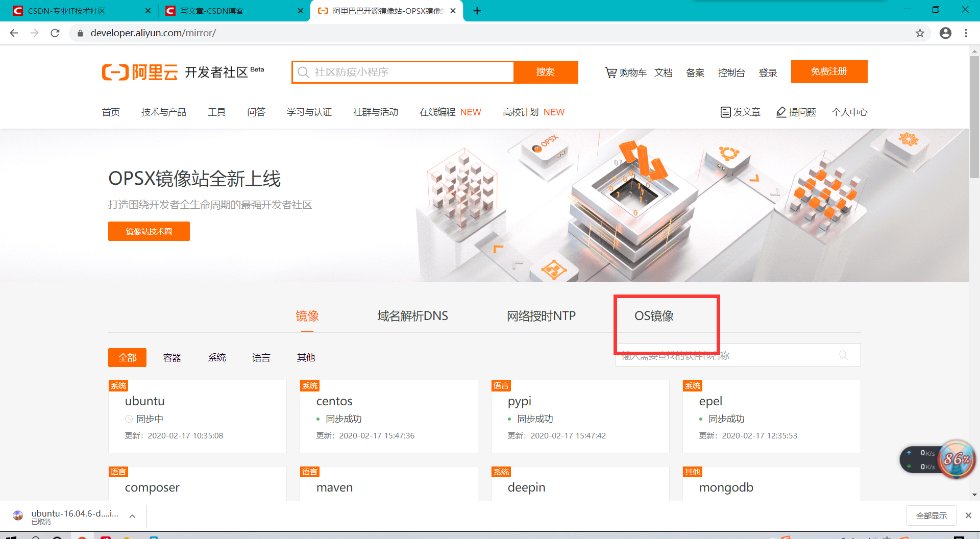This screenshot has height=539, width=980.
Task: Click the shopping cart icon
Action: [611, 72]
